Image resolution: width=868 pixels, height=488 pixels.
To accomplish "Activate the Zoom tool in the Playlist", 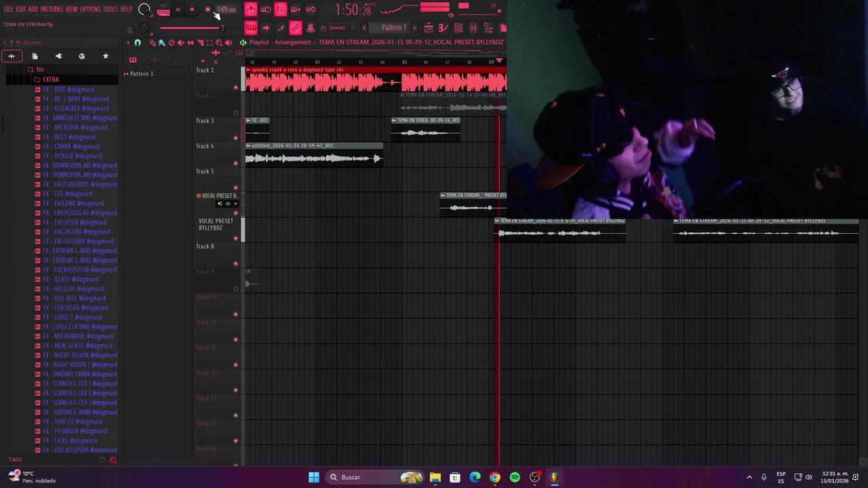I will point(220,42).
